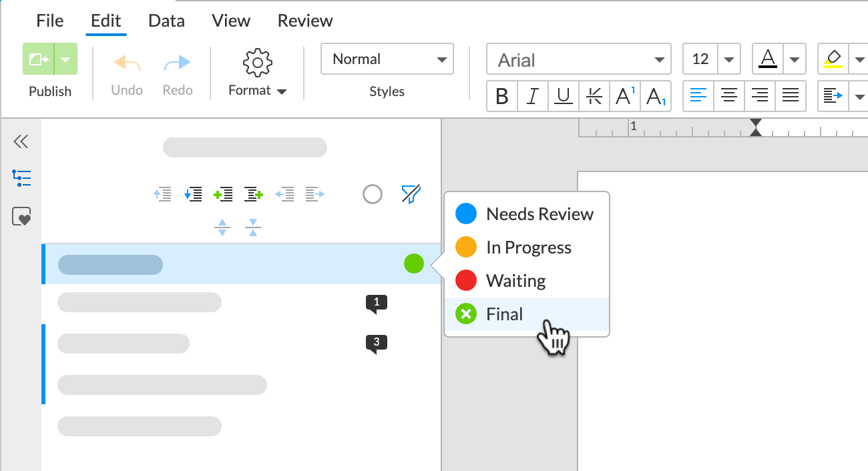Toggle underline formatting
Viewport: 868px width, 471px height.
pos(564,97)
